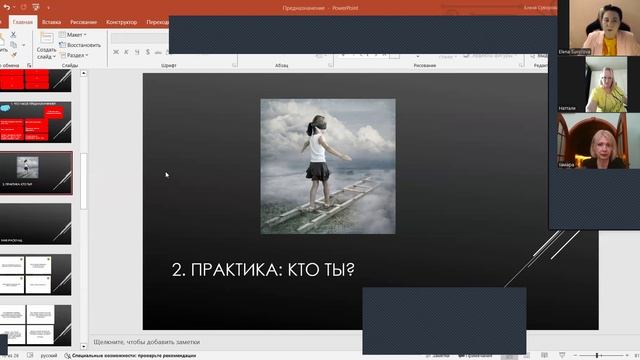Toggle underline Ч formatting
This screenshot has height=360, width=640.
click(x=137, y=52)
